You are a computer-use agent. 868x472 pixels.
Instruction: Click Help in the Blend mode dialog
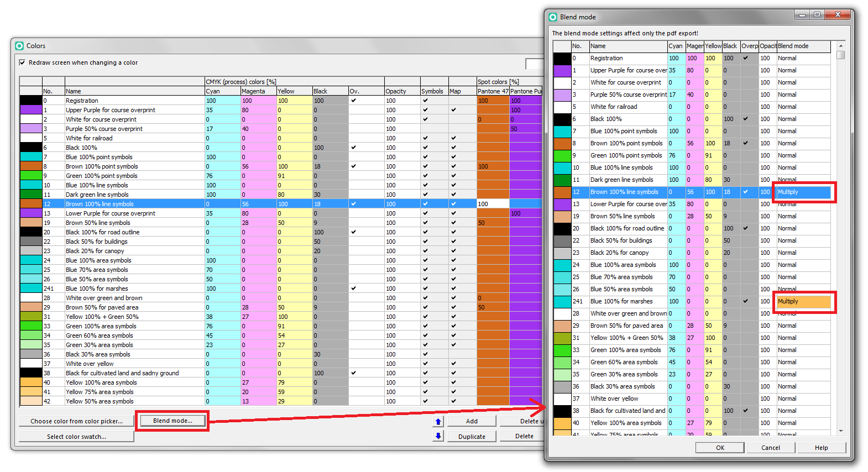click(821, 448)
